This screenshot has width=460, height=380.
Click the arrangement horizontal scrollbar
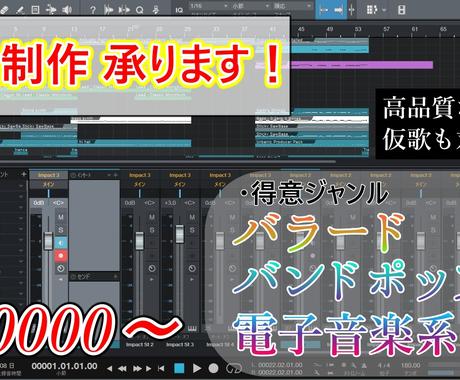[x=168, y=162]
